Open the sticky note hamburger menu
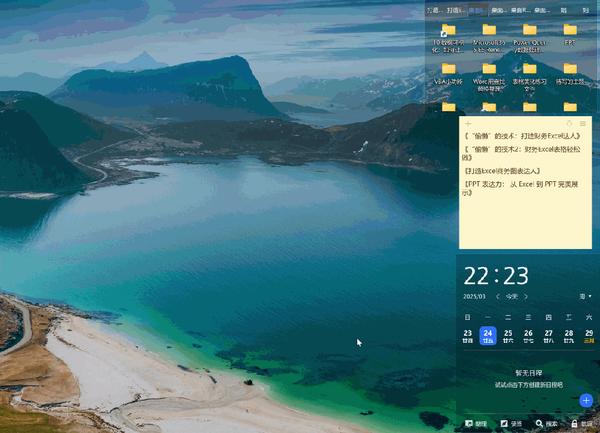This screenshot has height=433, width=600. 583,124
